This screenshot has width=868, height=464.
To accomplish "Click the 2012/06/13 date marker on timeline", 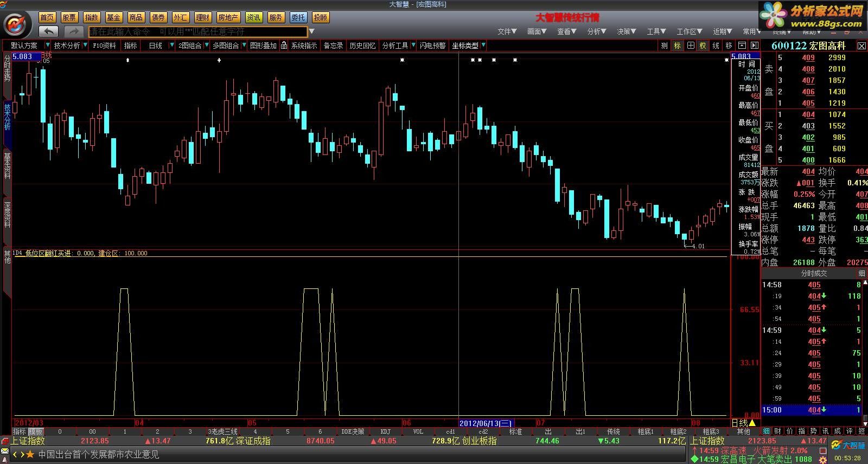I will (486, 423).
